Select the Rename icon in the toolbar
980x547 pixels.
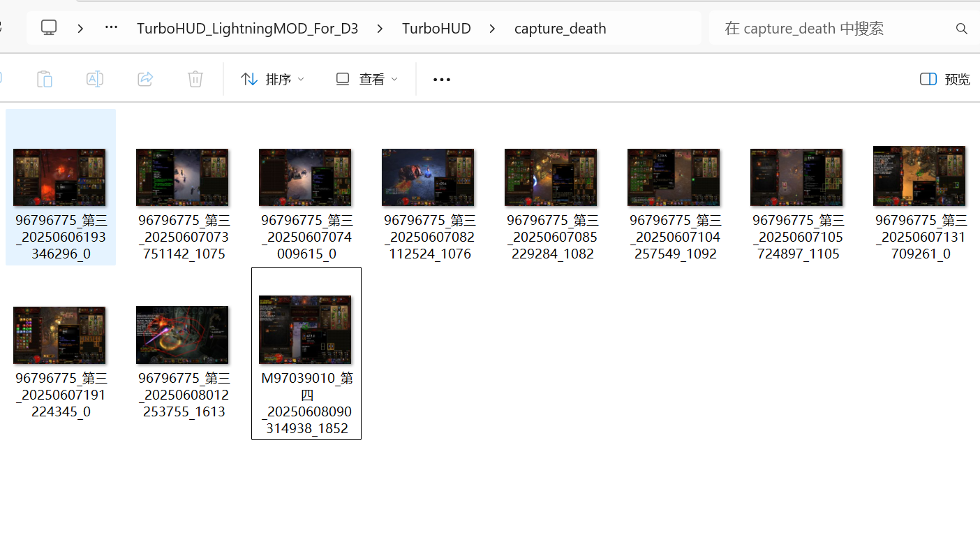(94, 79)
